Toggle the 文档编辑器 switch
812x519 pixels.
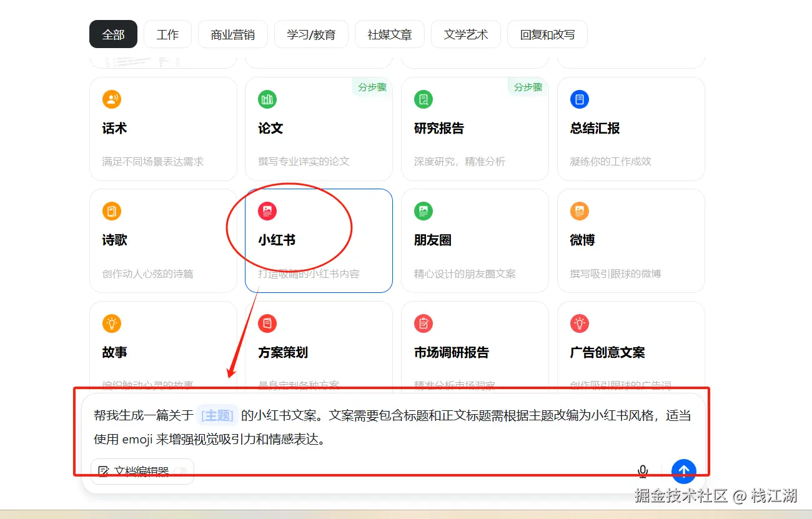[x=181, y=472]
